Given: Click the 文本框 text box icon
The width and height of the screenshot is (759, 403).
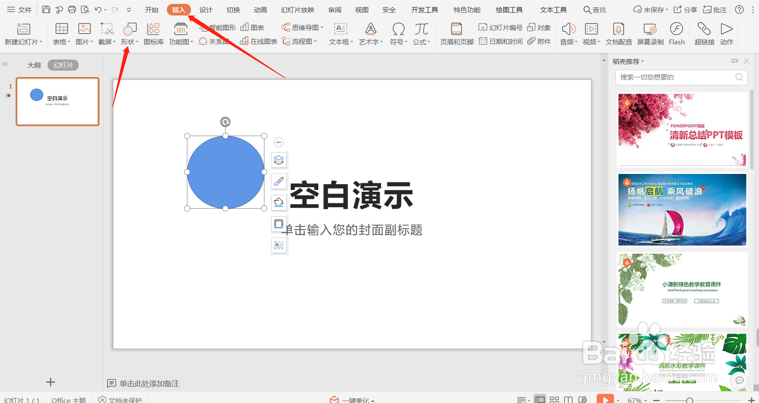Looking at the screenshot, I should pos(341,29).
